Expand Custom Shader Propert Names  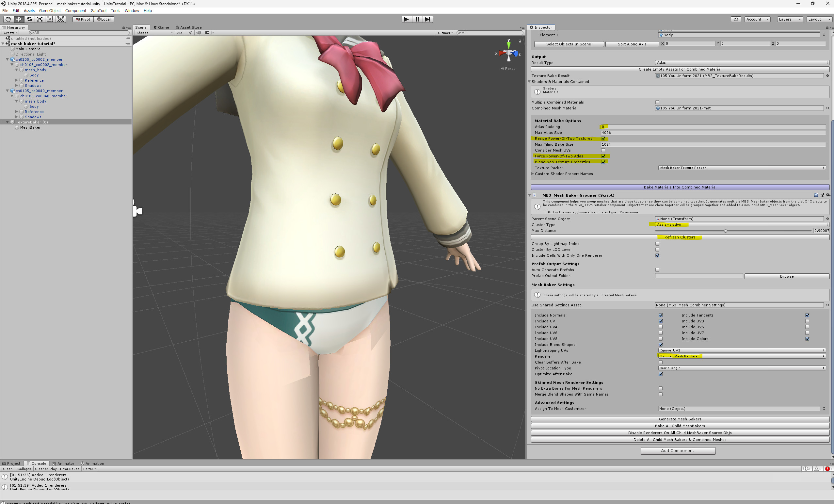pos(533,174)
